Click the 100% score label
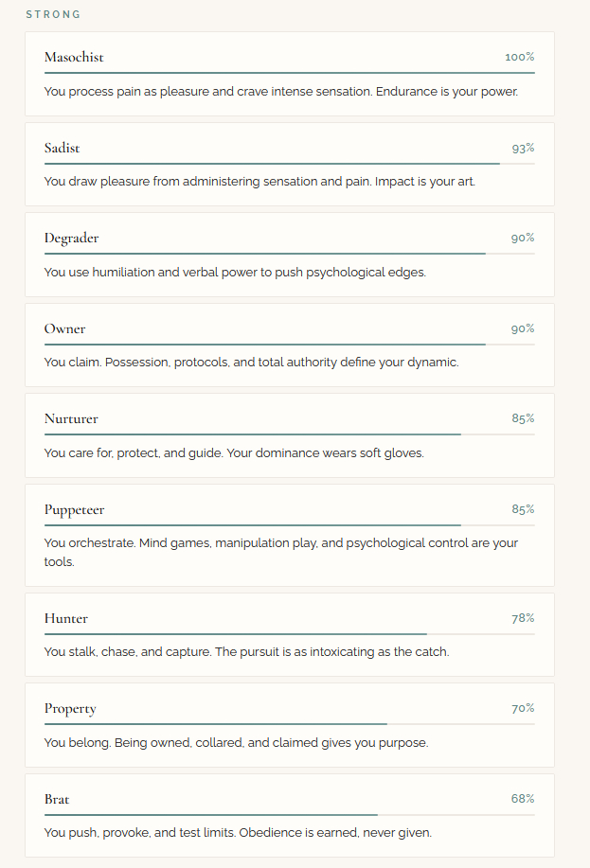 tap(519, 58)
